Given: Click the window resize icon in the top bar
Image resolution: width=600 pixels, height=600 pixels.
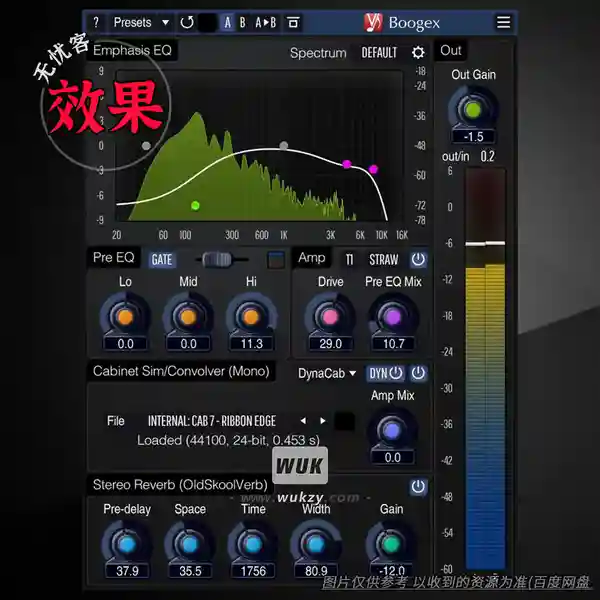Looking at the screenshot, I should pyautogui.click(x=293, y=23).
